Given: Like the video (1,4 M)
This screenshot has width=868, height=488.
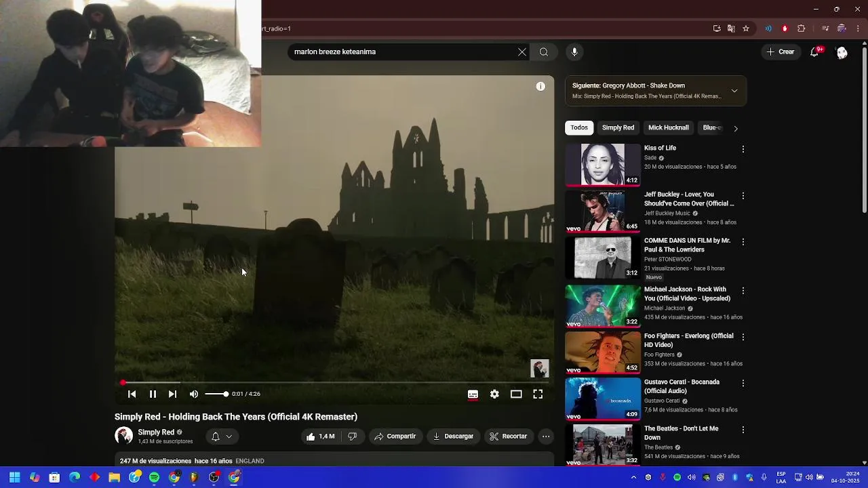Looking at the screenshot, I should [320, 436].
